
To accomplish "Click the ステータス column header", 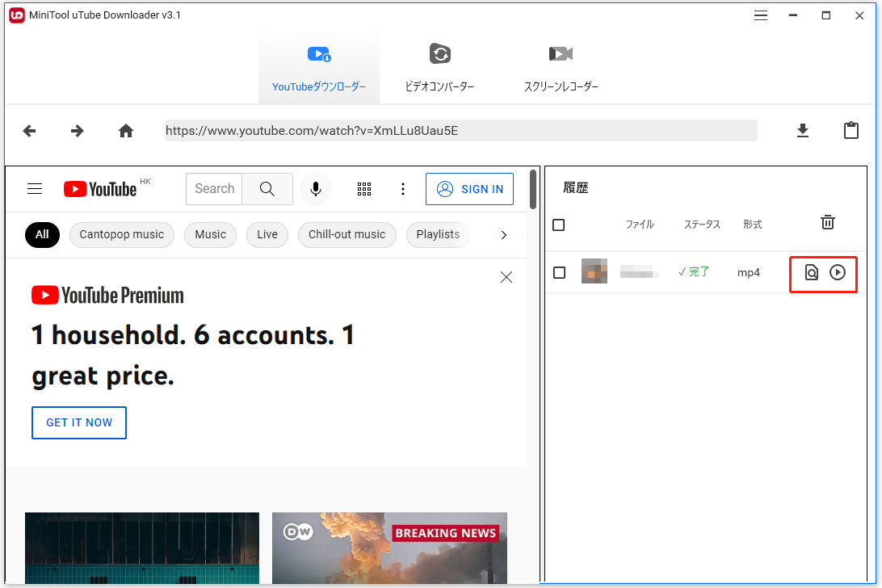I will click(x=702, y=225).
